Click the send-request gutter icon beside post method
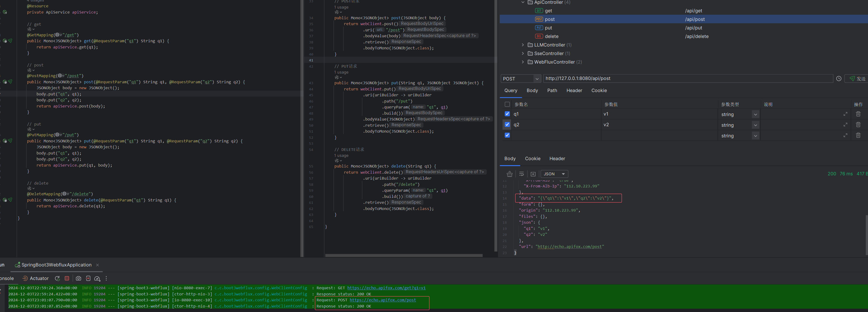Viewport: 868px width, 312px height. [10, 82]
